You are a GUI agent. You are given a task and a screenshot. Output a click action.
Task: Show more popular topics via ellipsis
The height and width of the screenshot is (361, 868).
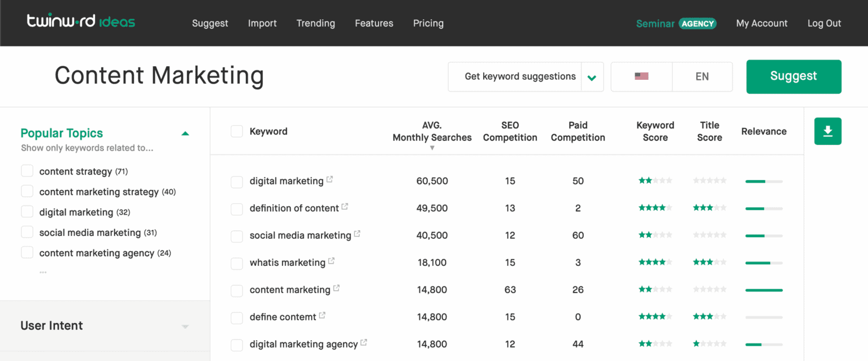pyautogui.click(x=43, y=273)
